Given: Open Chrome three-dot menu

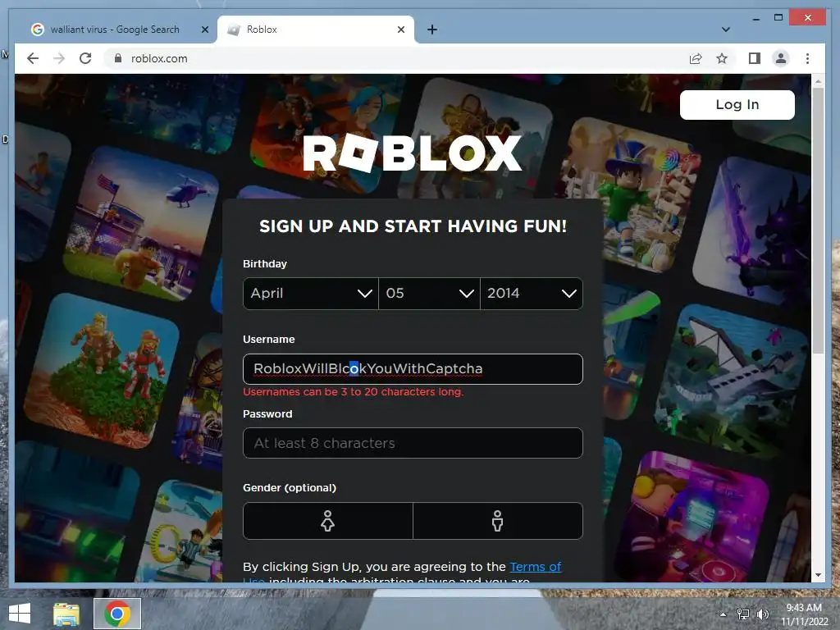Looking at the screenshot, I should 807,58.
